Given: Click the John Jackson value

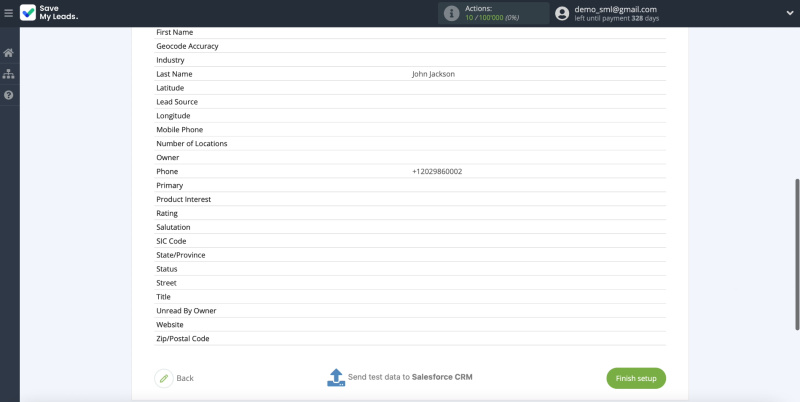Looking at the screenshot, I should pyautogui.click(x=433, y=74).
